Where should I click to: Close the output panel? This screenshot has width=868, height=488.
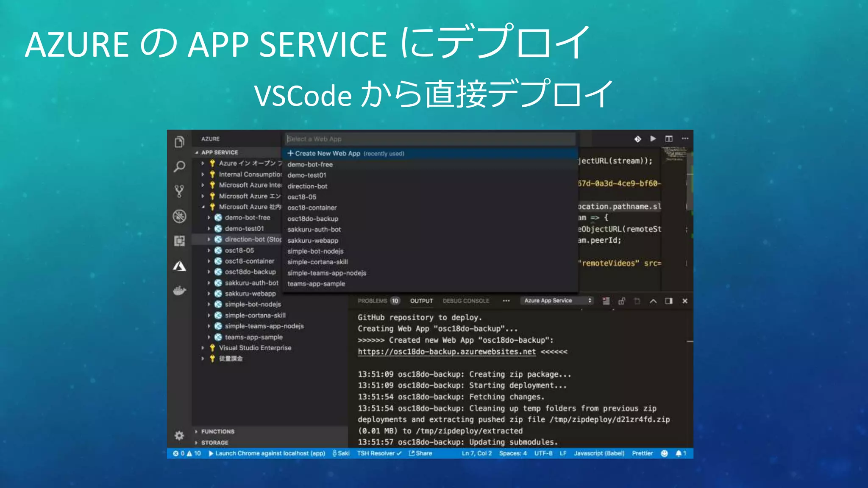coord(685,301)
